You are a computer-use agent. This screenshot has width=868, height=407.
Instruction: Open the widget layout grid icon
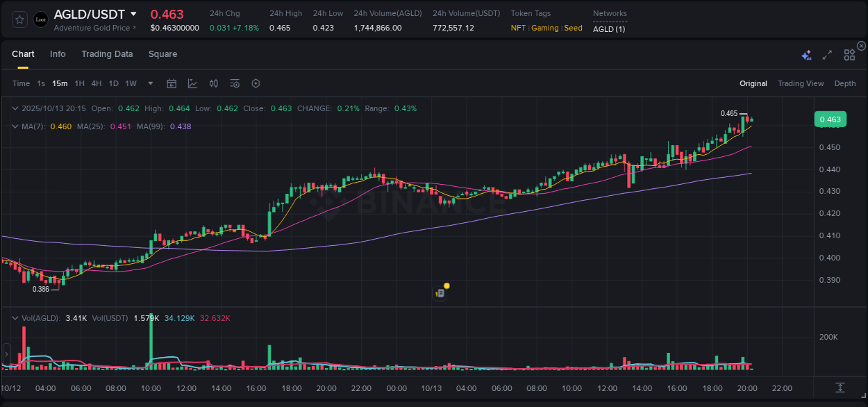tap(849, 54)
